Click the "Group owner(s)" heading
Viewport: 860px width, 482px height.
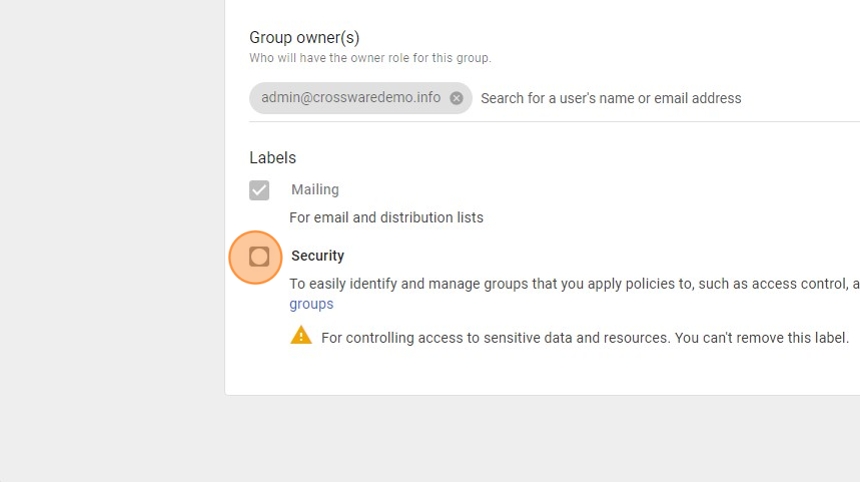click(304, 38)
